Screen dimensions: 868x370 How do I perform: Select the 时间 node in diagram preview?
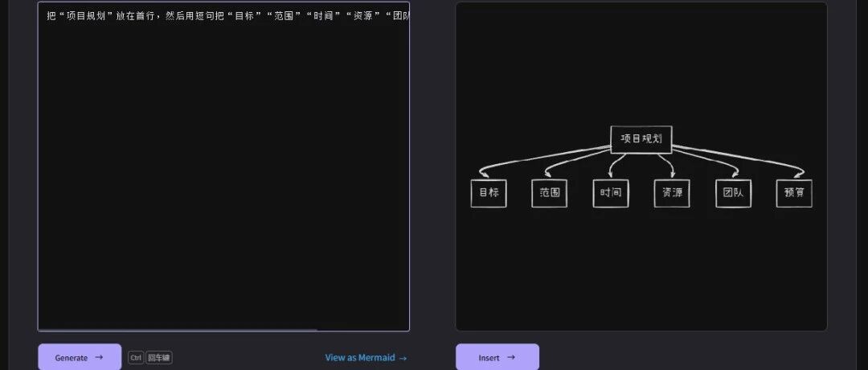[611, 193]
